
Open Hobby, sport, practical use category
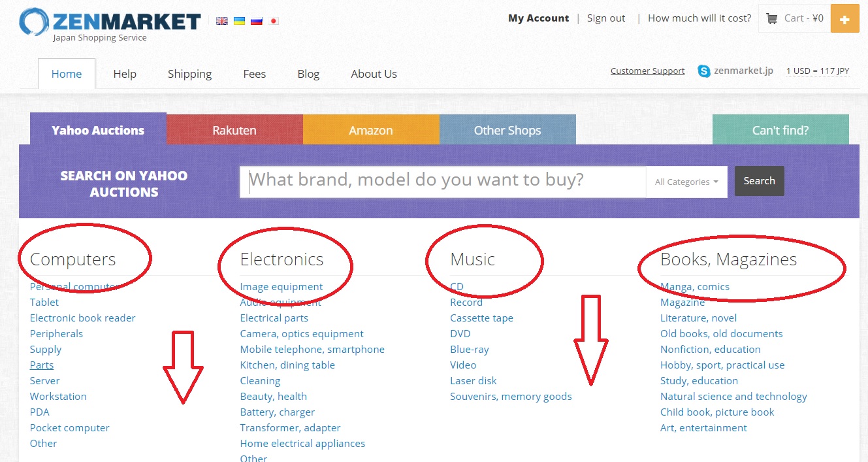[722, 365]
